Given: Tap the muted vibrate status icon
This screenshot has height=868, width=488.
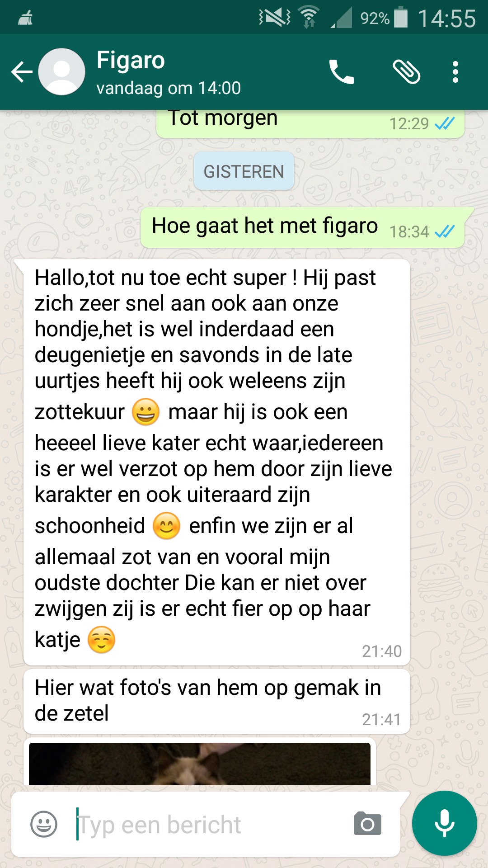Looking at the screenshot, I should pyautogui.click(x=275, y=17).
